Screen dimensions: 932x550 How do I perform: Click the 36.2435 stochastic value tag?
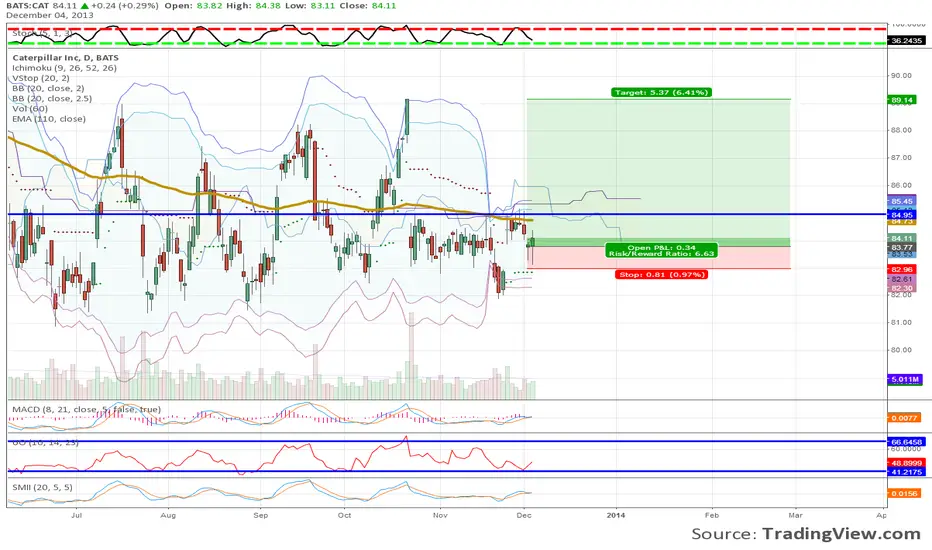coord(906,40)
